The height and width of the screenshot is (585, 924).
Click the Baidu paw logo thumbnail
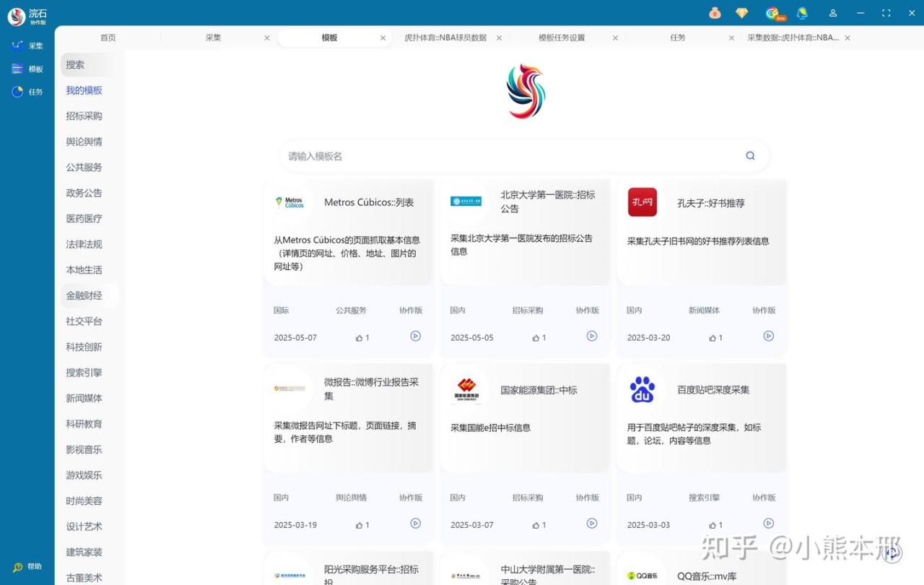(x=642, y=389)
